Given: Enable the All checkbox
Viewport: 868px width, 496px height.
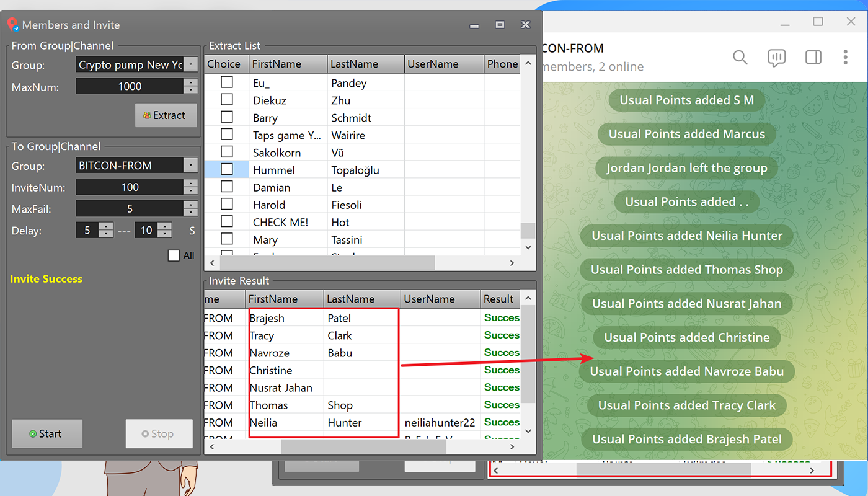Looking at the screenshot, I should [x=174, y=255].
